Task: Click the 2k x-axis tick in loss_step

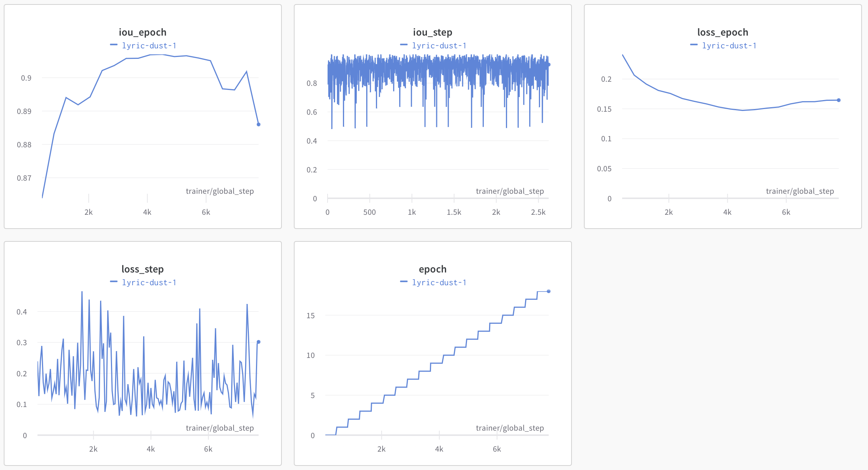Action: pos(93,449)
